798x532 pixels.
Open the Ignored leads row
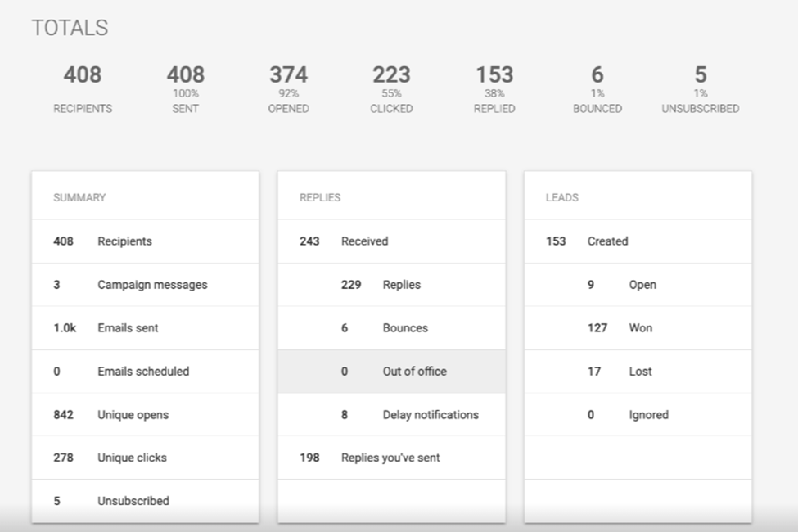click(638, 414)
